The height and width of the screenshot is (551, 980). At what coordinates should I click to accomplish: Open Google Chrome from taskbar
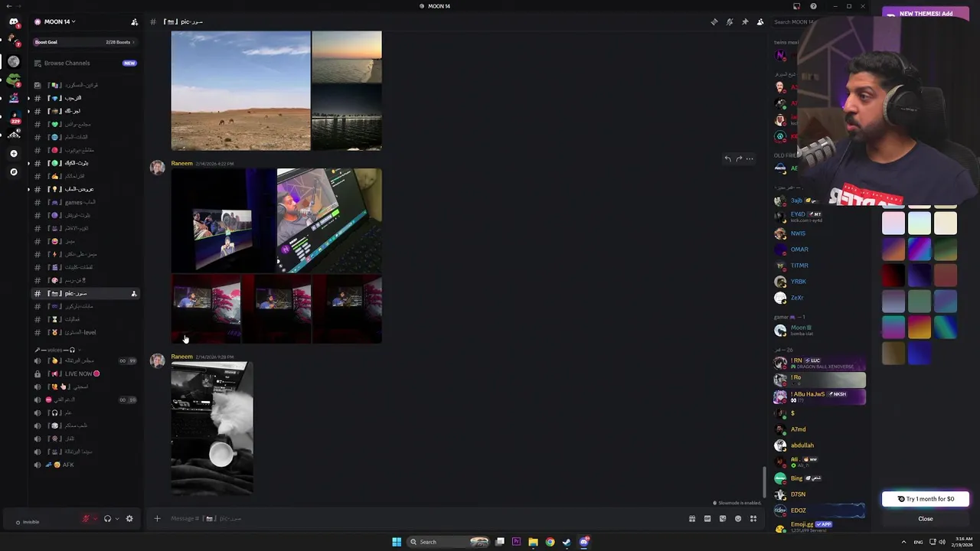point(550,542)
